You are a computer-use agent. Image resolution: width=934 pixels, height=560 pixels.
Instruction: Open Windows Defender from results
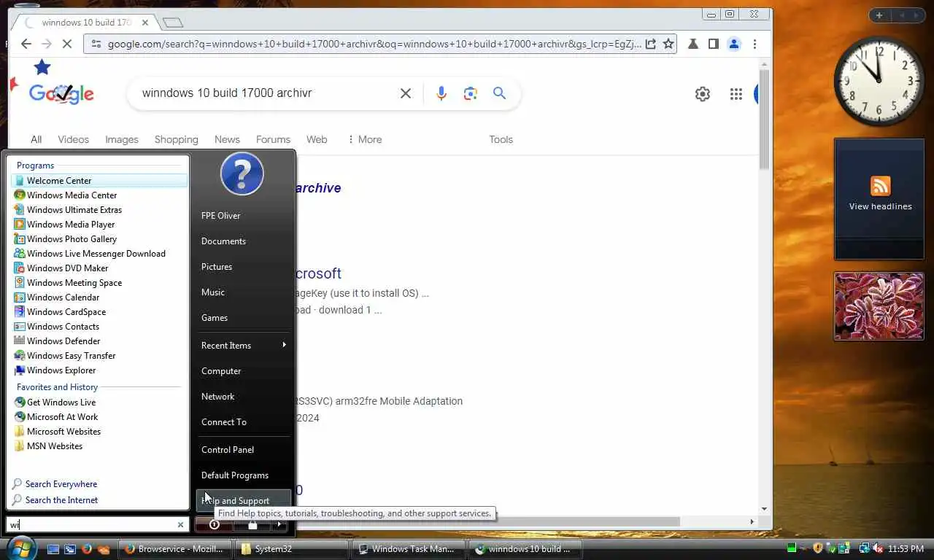point(99,341)
